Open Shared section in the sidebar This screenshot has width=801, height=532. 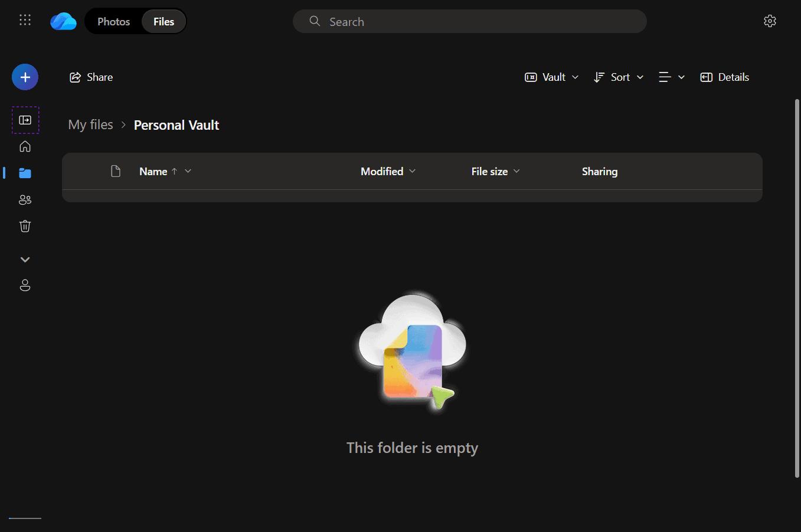[25, 200]
